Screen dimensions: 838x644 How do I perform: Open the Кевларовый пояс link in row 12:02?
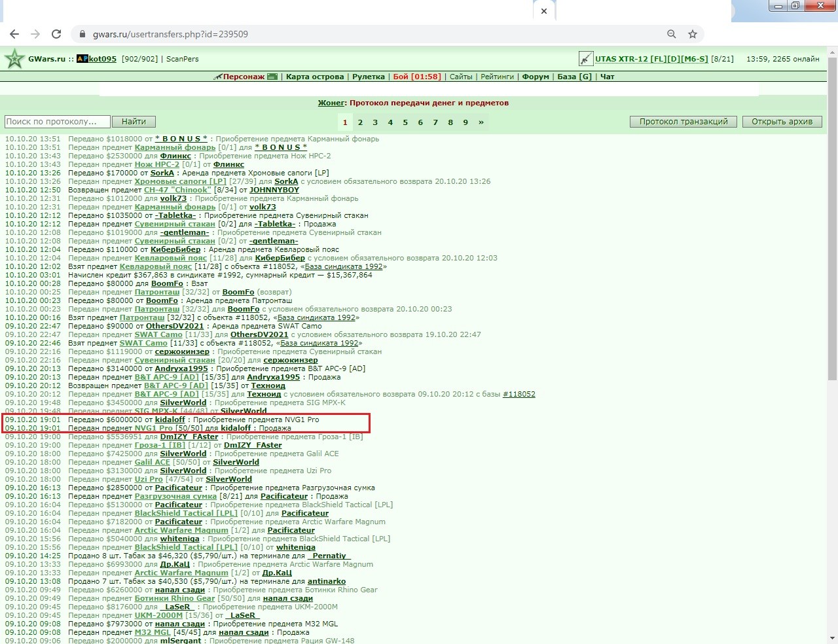tap(156, 266)
